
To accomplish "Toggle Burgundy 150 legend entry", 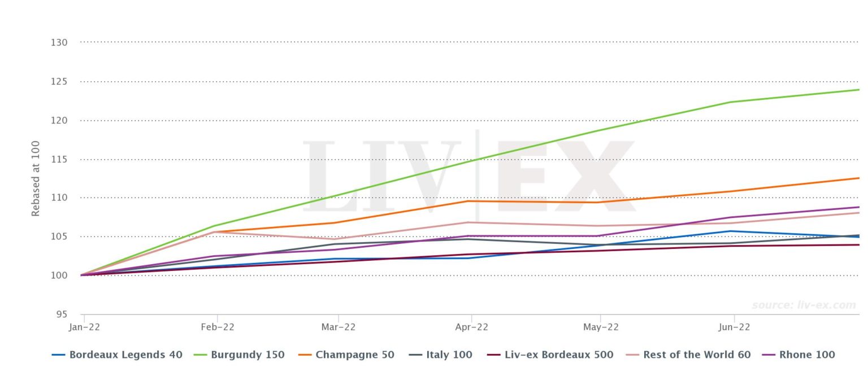I will [239, 355].
